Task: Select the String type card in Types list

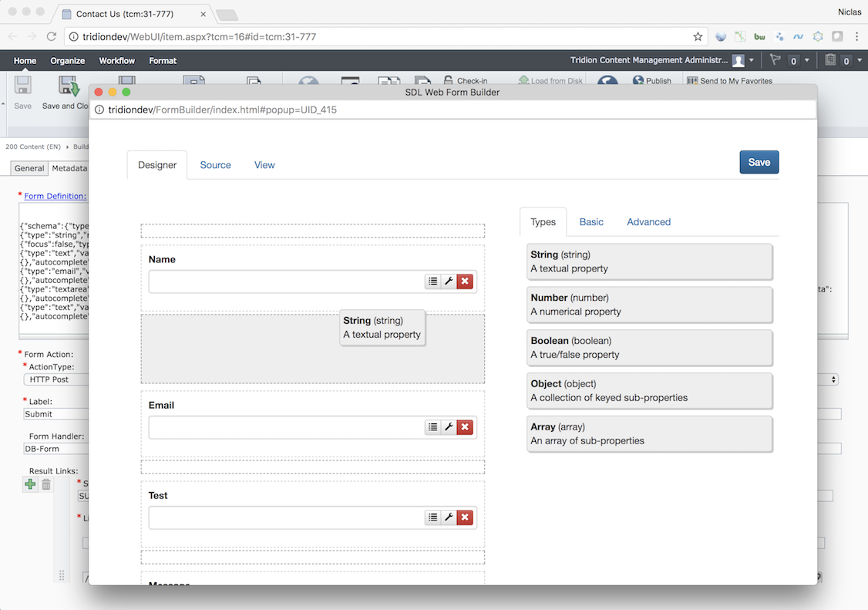Action: click(x=649, y=261)
